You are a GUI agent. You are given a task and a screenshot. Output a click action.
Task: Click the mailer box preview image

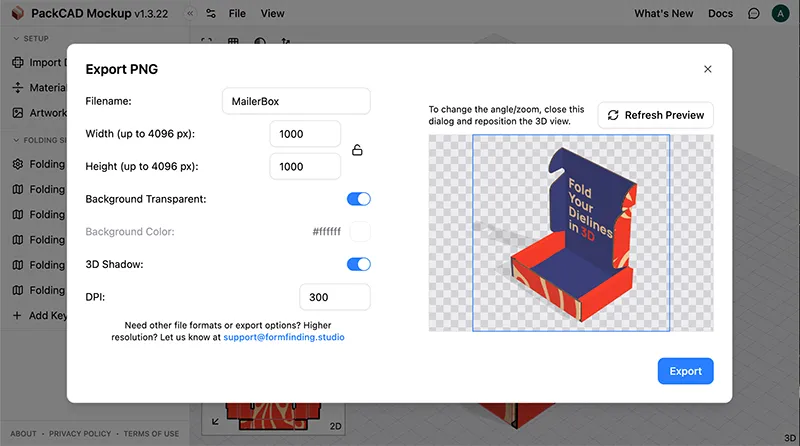[571, 233]
